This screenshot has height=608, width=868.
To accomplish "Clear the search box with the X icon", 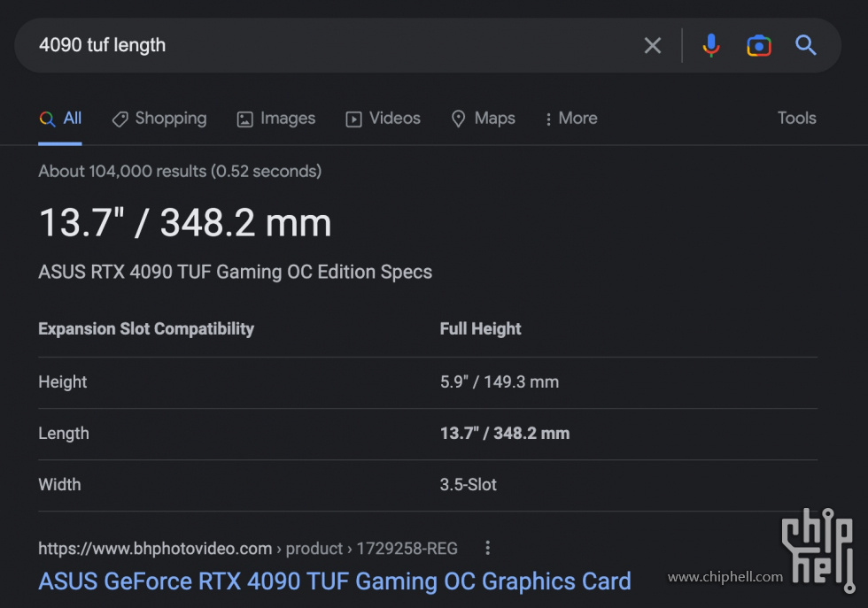I will tap(653, 45).
